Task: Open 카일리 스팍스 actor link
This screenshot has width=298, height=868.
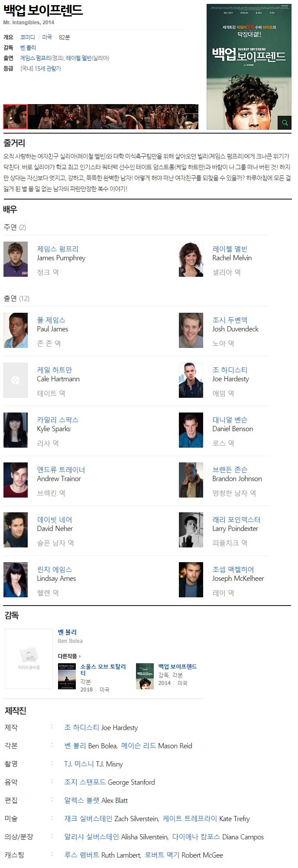Action: point(58,420)
